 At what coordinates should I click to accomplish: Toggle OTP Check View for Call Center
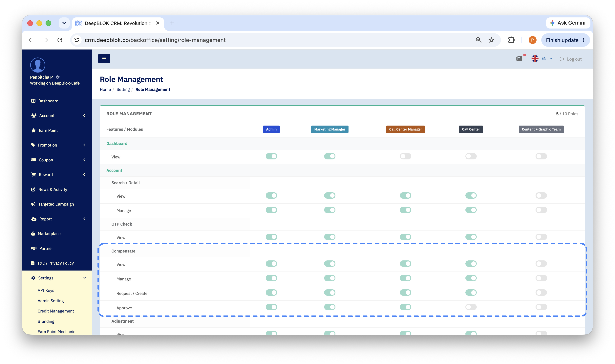[x=471, y=237]
